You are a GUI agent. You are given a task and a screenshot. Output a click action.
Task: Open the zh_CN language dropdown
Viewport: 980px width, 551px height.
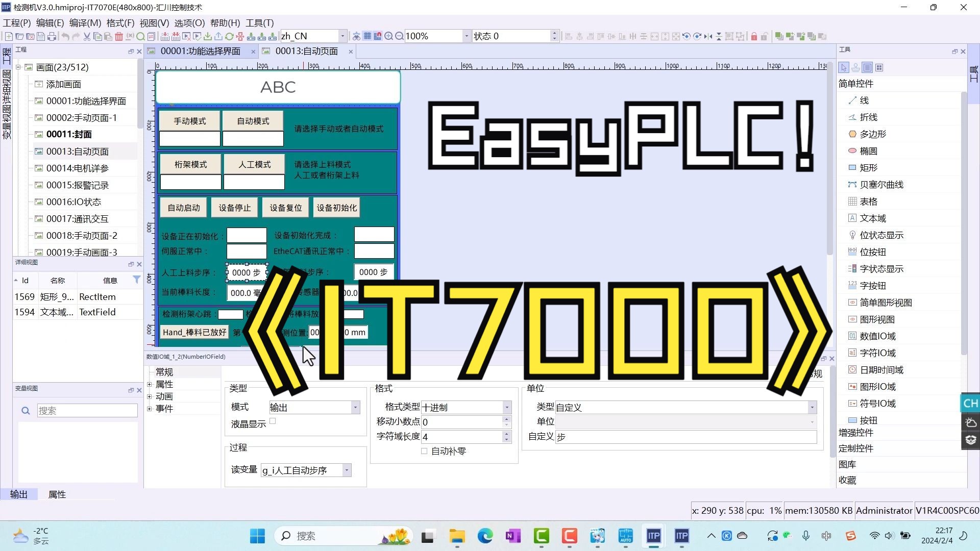342,36
